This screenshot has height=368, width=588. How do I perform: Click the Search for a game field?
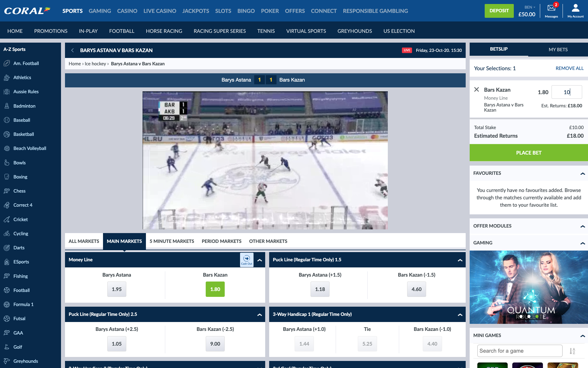[520, 351]
